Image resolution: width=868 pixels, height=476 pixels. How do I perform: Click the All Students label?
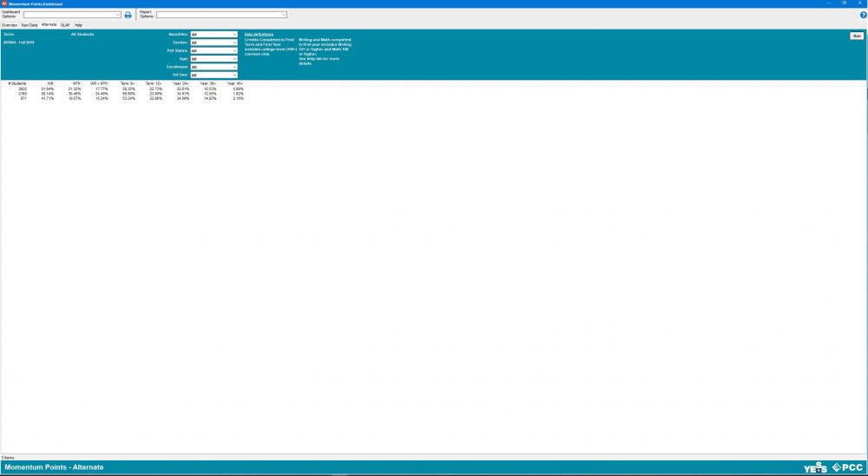coord(82,35)
